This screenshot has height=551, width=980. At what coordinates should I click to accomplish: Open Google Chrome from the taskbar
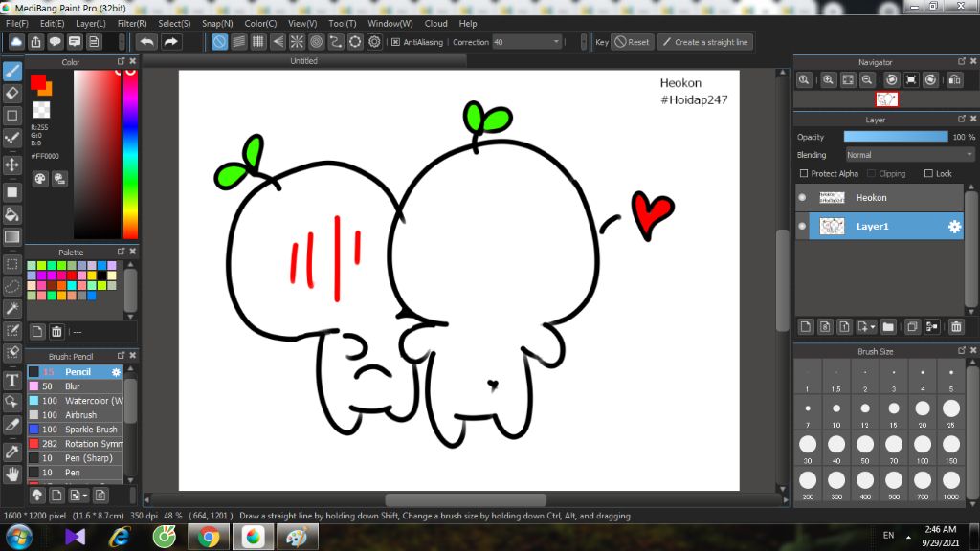pyautogui.click(x=209, y=537)
